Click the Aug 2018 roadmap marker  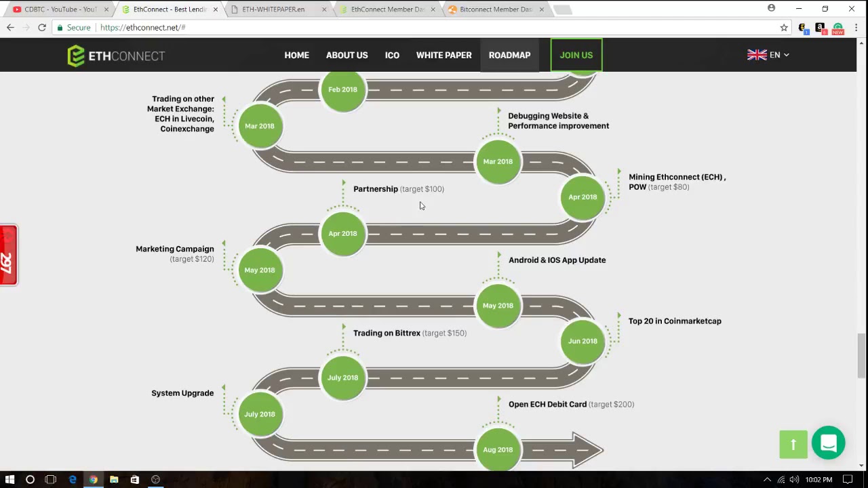click(498, 449)
